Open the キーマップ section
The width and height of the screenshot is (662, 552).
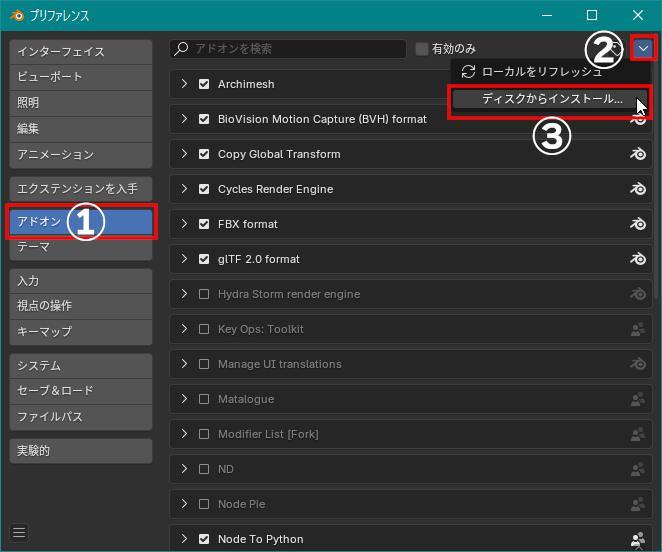click(81, 332)
